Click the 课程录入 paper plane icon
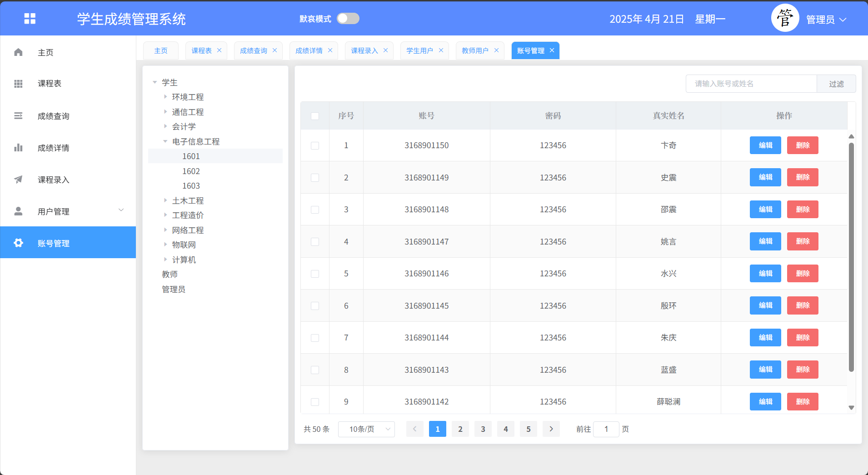This screenshot has width=868, height=475. click(x=18, y=180)
